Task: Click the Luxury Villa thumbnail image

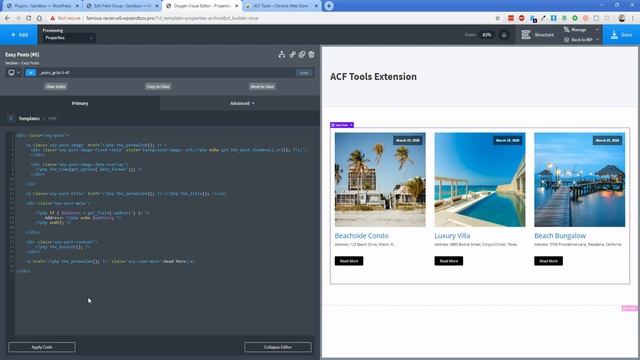Action: coord(480,180)
